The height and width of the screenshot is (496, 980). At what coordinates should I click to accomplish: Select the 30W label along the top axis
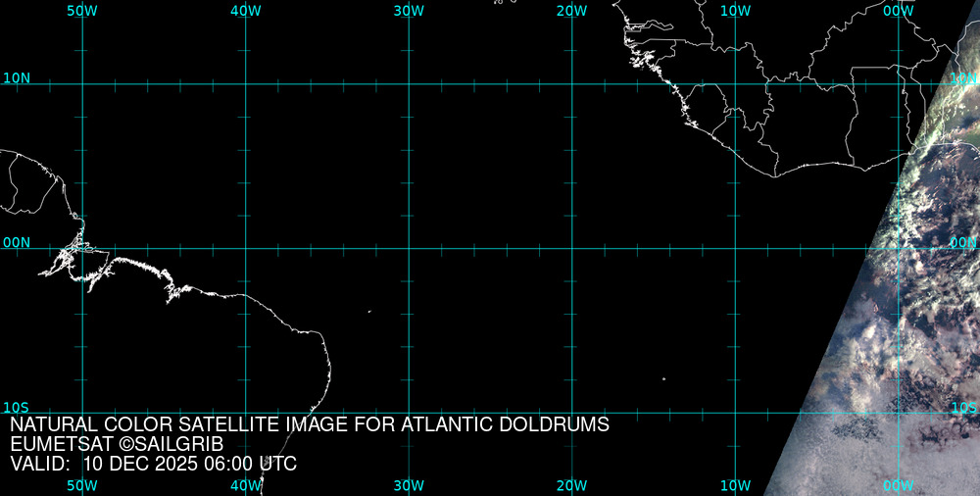(x=409, y=11)
